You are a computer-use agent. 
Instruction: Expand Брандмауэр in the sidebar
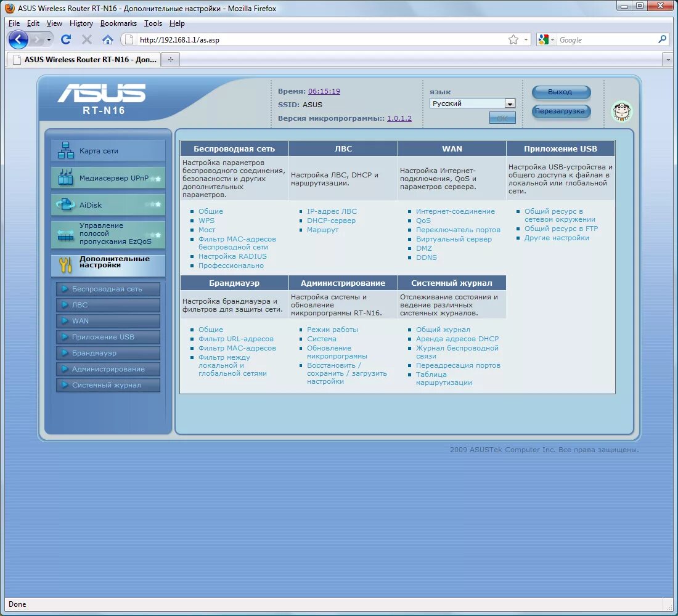point(108,353)
